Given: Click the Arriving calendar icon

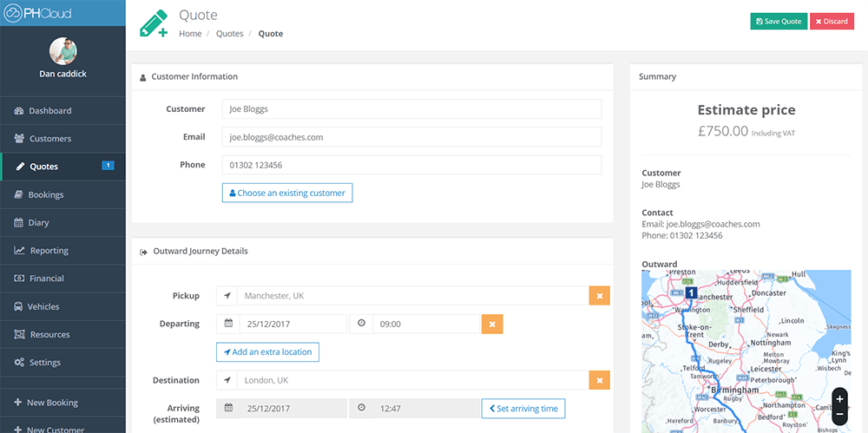Looking at the screenshot, I should pos(228,408).
